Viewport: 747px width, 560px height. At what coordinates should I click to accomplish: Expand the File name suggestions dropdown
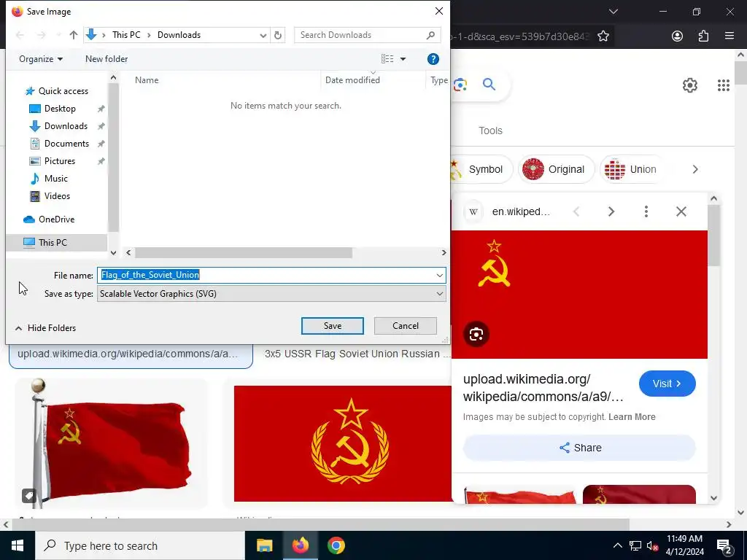coord(439,275)
